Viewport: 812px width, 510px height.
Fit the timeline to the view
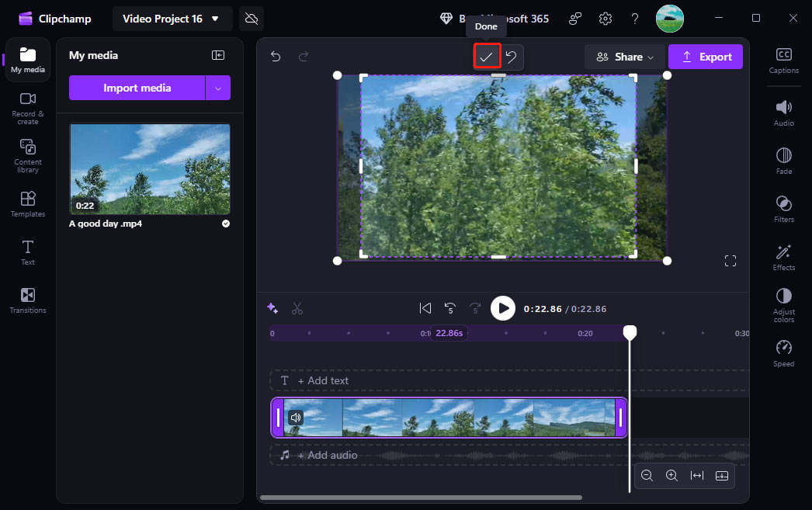click(696, 475)
